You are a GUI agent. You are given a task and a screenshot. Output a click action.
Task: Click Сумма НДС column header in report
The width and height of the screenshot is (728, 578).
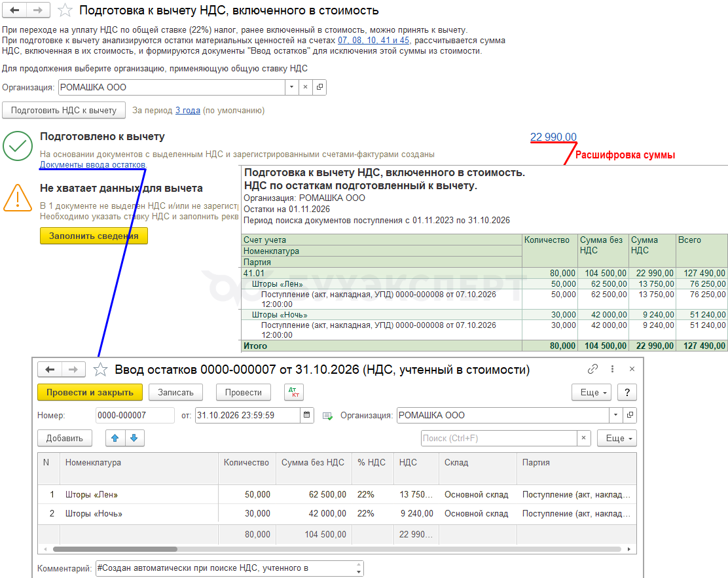coord(652,250)
